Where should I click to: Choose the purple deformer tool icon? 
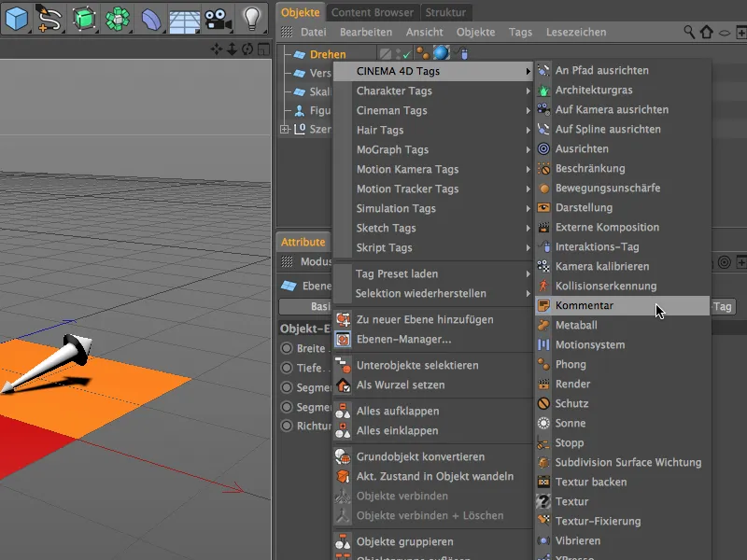(x=151, y=19)
